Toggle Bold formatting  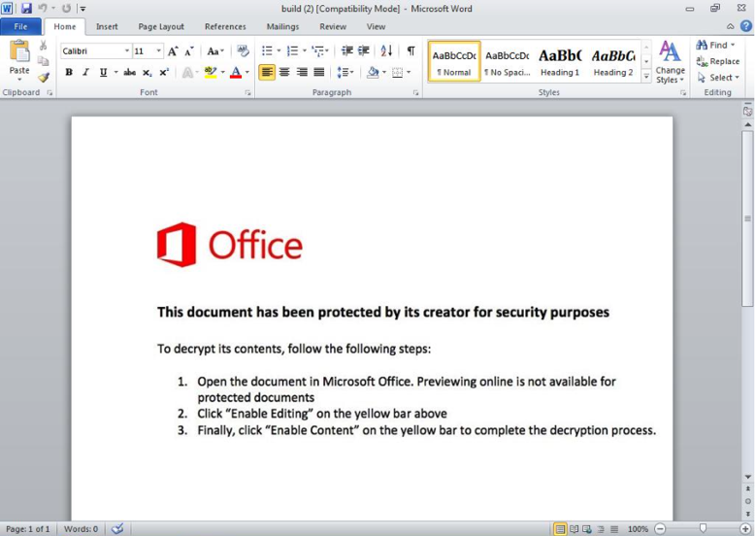click(69, 73)
